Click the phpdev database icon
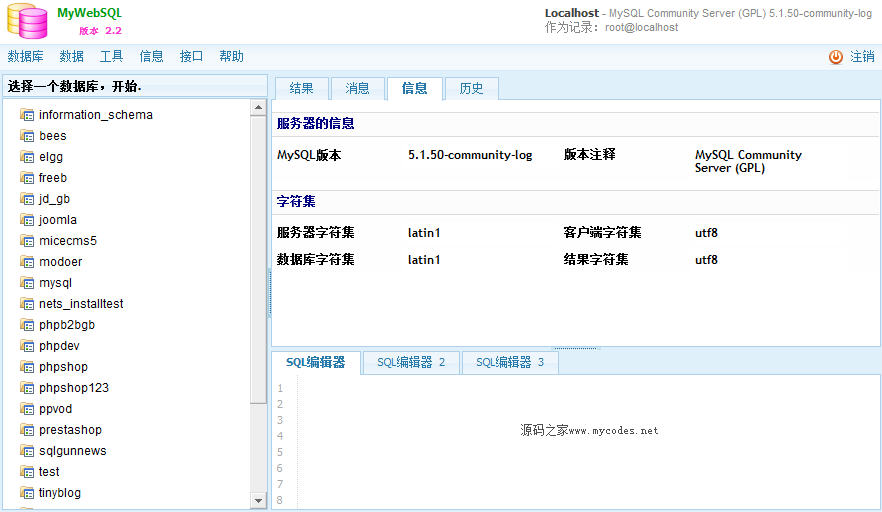This screenshot has width=882, height=512. pos(27,346)
